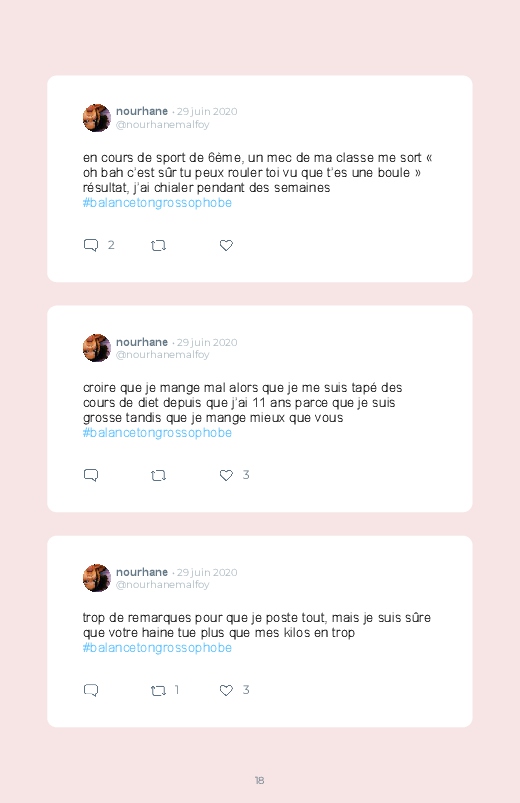
Task: Open the '29 juin 2020' date of third tweet
Action: point(207,572)
